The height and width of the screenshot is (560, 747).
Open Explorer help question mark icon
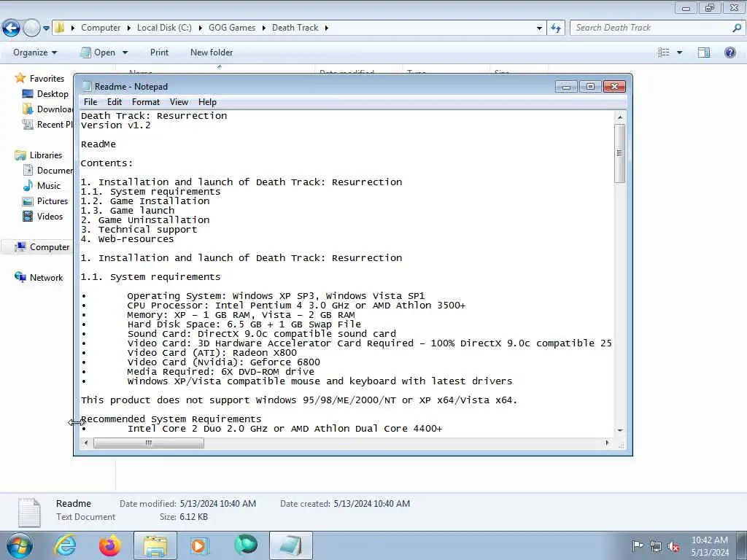[729, 52]
